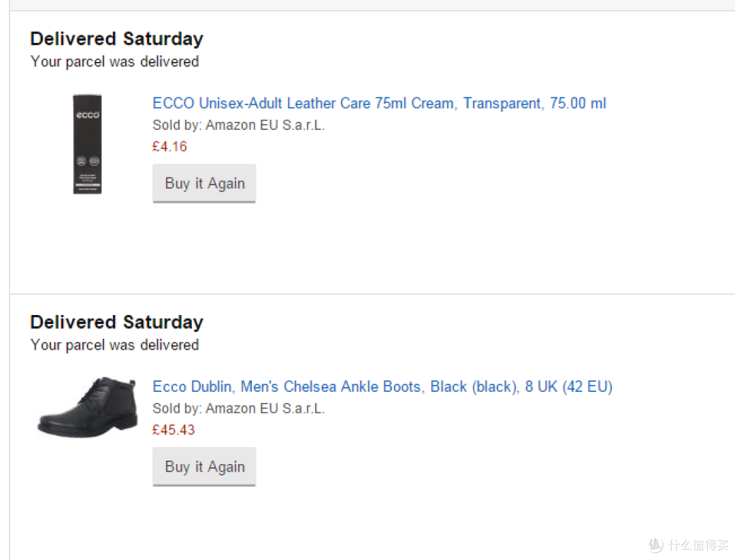Click the Delivered Saturday heading above the cream

pyautogui.click(x=117, y=39)
